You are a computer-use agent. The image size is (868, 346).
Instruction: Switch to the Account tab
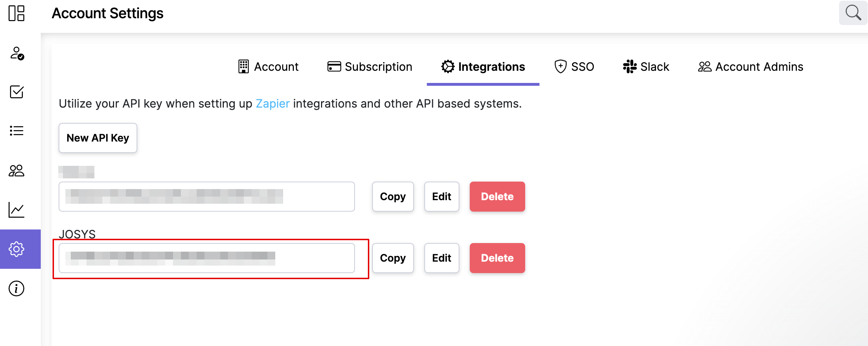268,67
